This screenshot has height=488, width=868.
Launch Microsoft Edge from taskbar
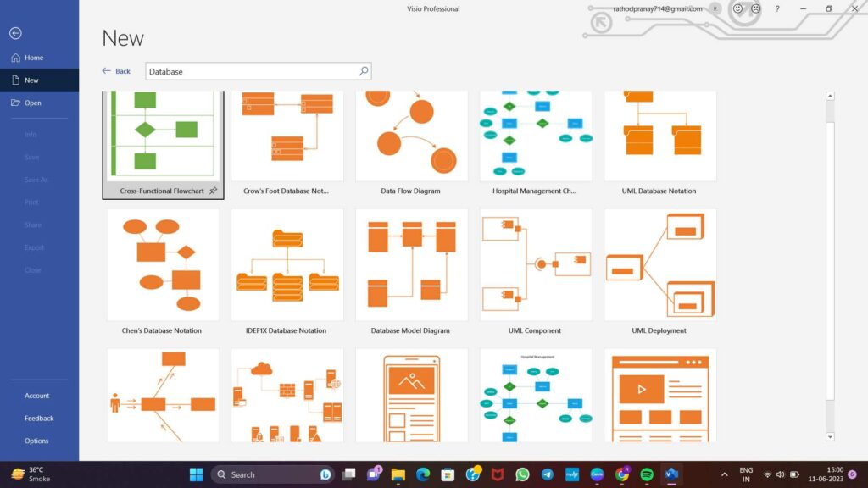pyautogui.click(x=423, y=474)
